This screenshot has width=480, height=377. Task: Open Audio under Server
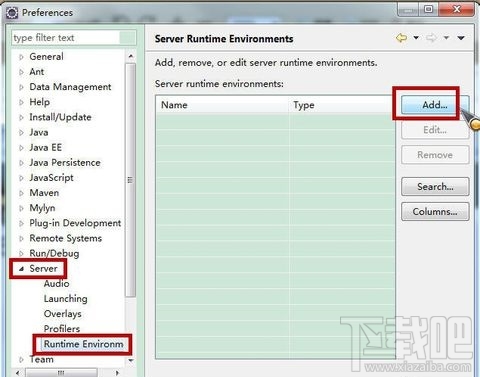57,284
